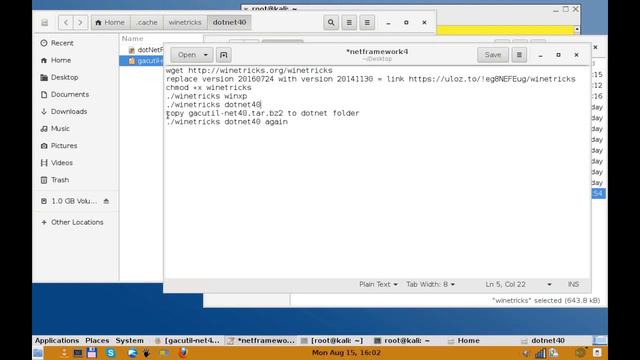Open gedit hamburger menu
The width and height of the screenshot is (640, 360).
tap(519, 55)
